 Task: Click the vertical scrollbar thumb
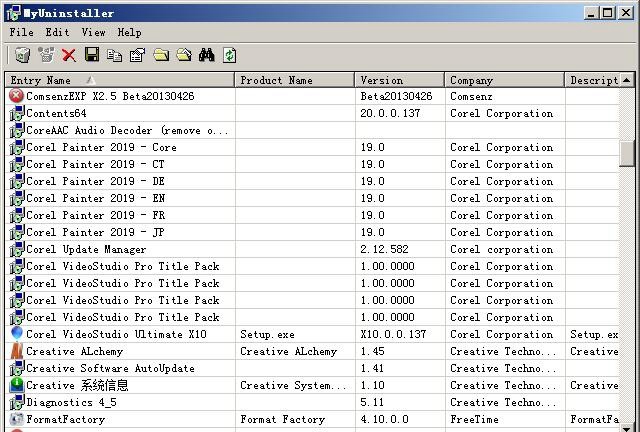tap(627, 154)
